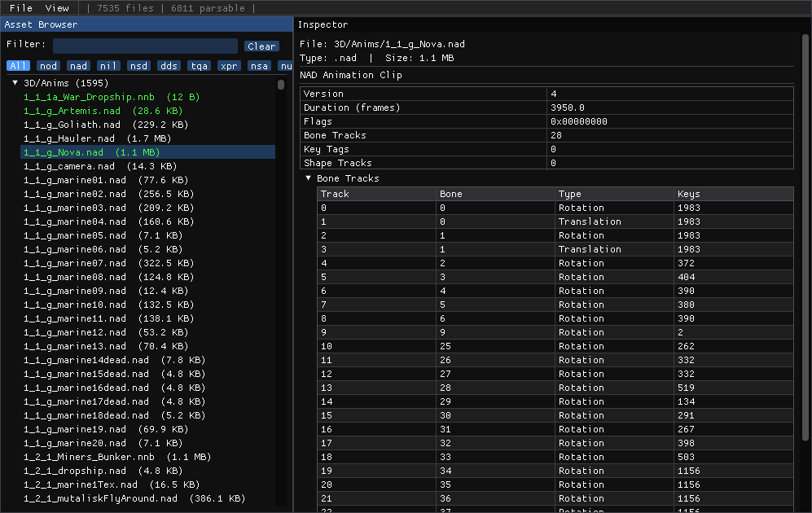The height and width of the screenshot is (513, 812).
Task: Toggle the dds file type filter
Action: [169, 66]
